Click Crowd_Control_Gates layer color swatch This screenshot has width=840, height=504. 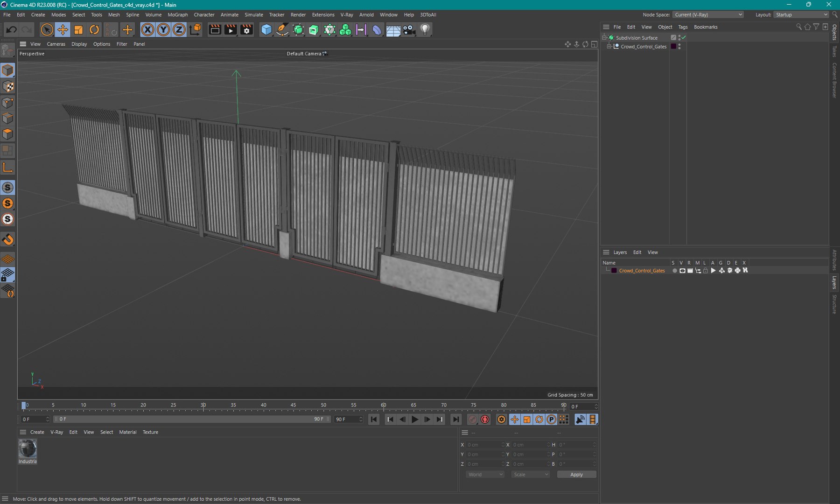point(614,271)
